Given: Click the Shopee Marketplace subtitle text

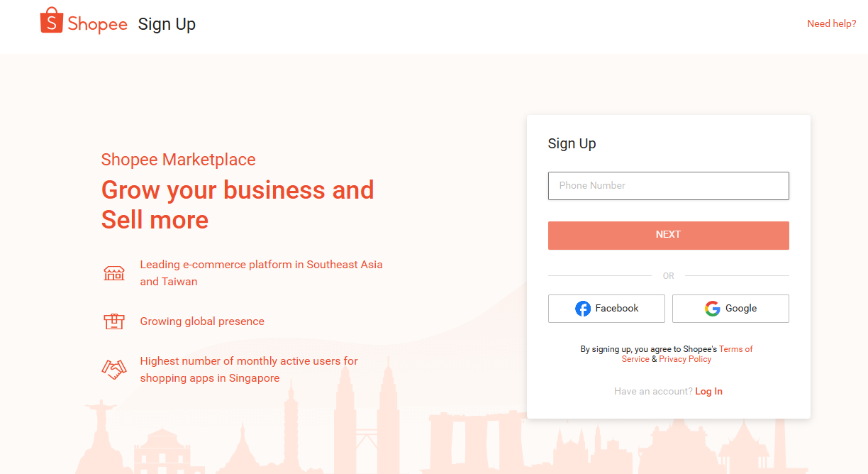Looking at the screenshot, I should [178, 160].
